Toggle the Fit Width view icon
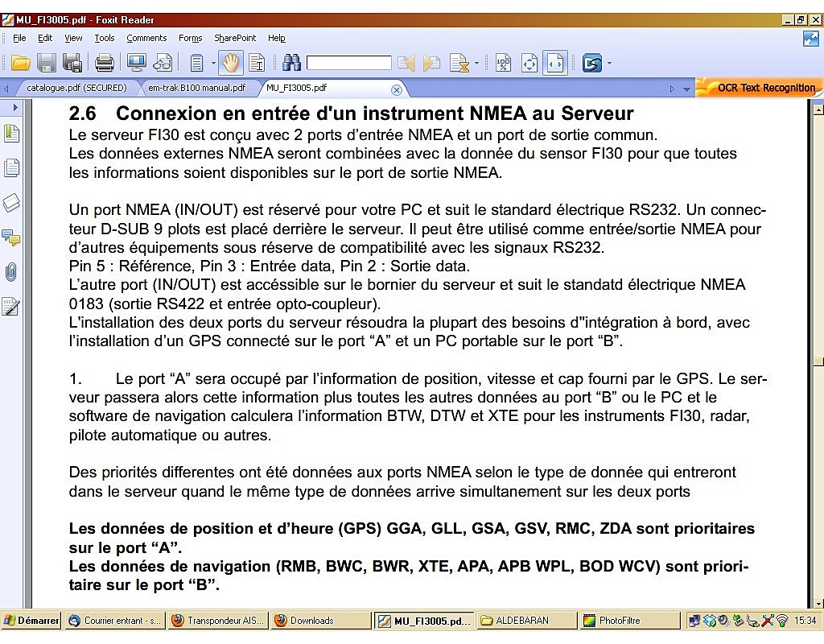Screen dimensions: 824x644 pyautogui.click(x=555, y=64)
